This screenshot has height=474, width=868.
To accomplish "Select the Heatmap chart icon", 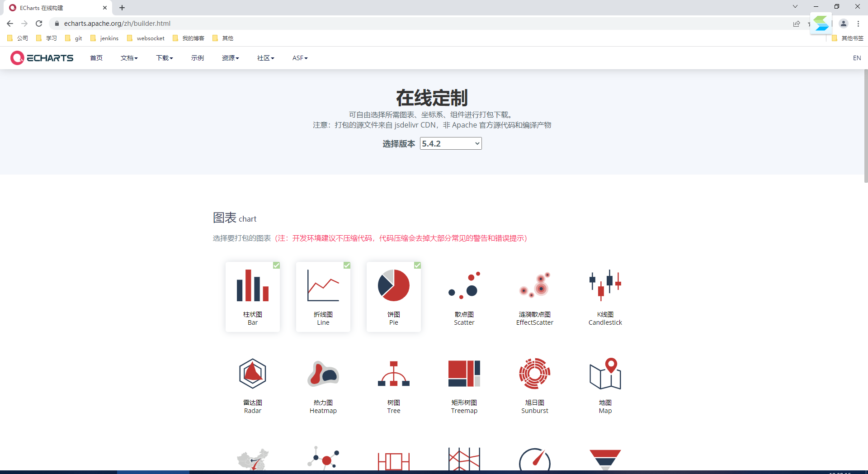I will pyautogui.click(x=323, y=374).
